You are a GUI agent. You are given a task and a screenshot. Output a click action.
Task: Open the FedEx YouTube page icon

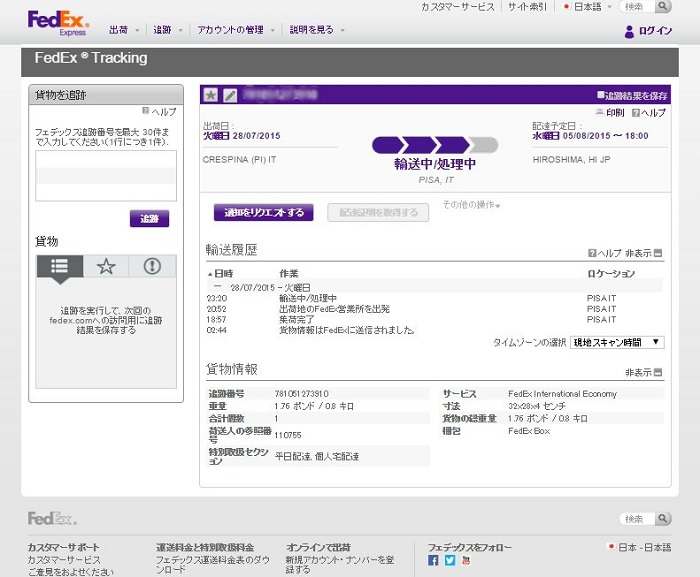(x=466, y=560)
